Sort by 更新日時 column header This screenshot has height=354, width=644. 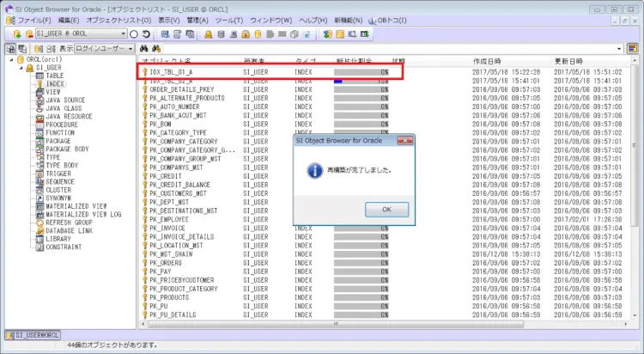[x=568, y=61]
